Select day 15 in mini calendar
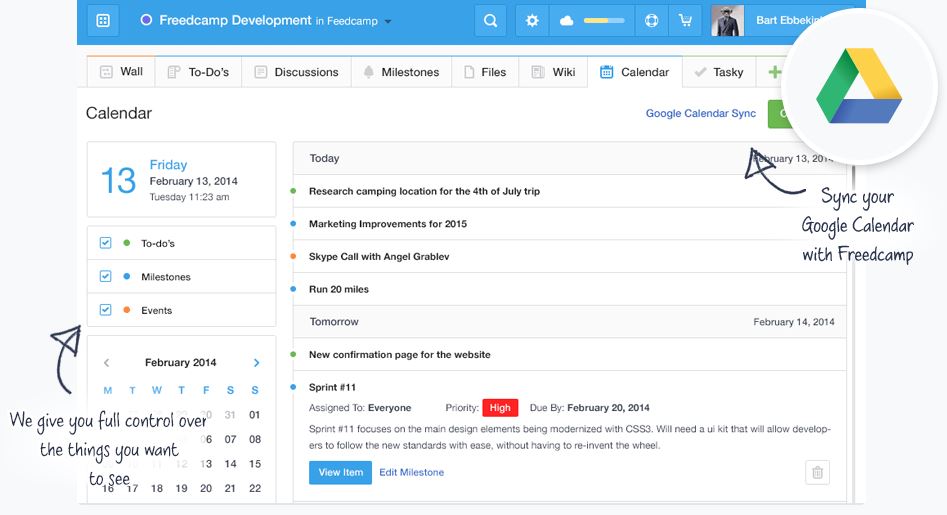The image size is (947, 515). (255, 464)
